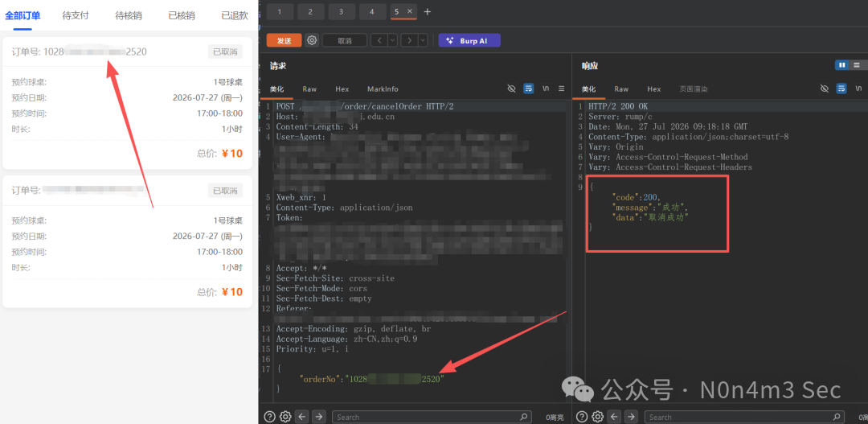Select the 待核销 tab

[x=129, y=15]
